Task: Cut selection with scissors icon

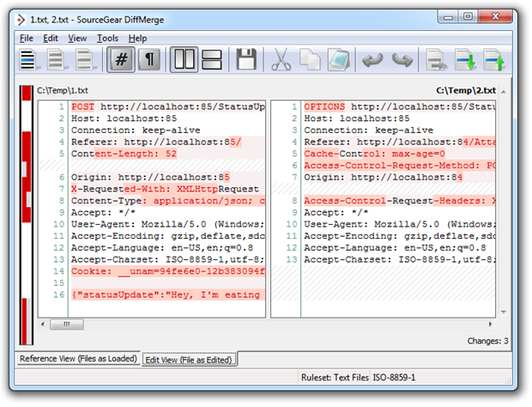Action: pos(281,60)
